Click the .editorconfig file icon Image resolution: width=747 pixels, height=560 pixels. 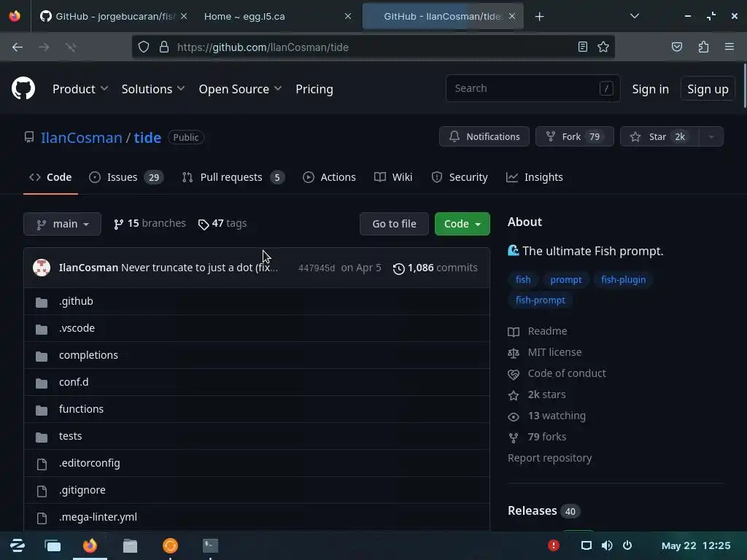[42, 464]
